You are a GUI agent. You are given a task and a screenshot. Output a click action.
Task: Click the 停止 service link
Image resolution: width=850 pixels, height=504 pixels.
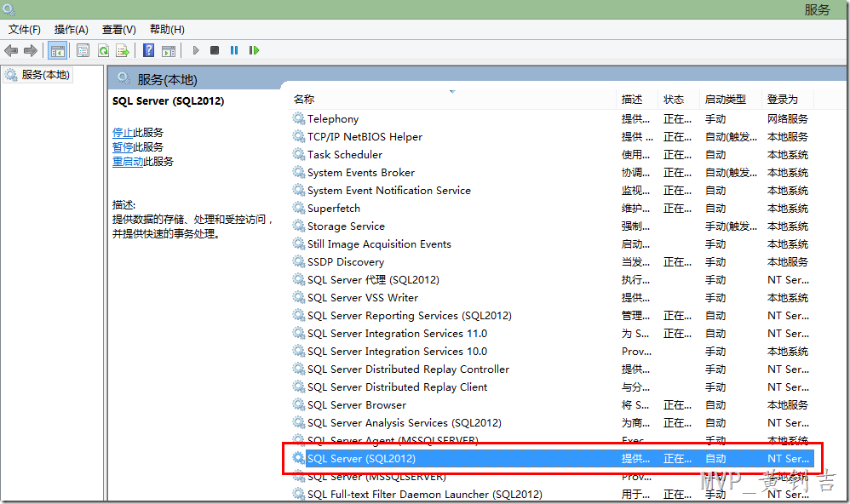(123, 132)
